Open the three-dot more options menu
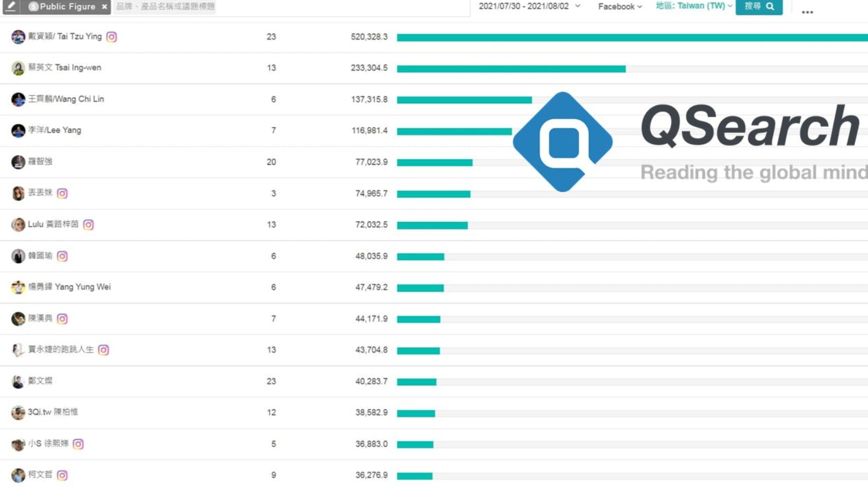The width and height of the screenshot is (868, 487). click(x=807, y=12)
